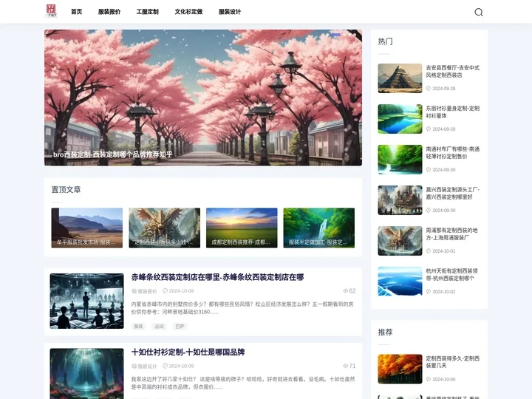Image resolution: width=532 pixels, height=399 pixels.
Task: Click the green forest thumbnail for 南通衬布厂
Action: [x=400, y=160]
